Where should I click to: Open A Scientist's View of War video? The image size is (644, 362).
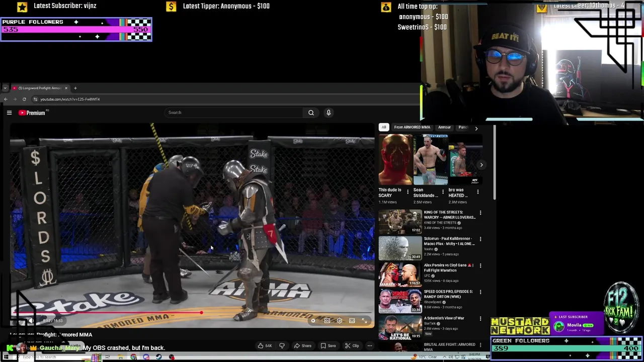400,327
